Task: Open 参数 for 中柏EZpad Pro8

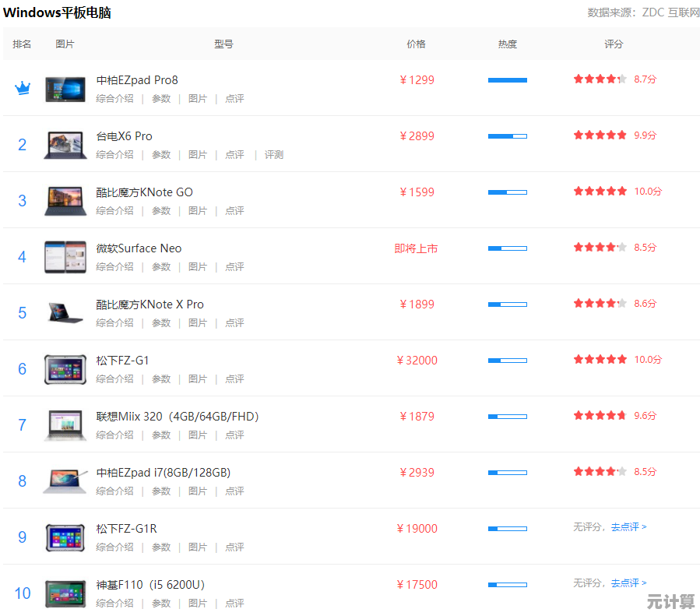Action: 161,99
